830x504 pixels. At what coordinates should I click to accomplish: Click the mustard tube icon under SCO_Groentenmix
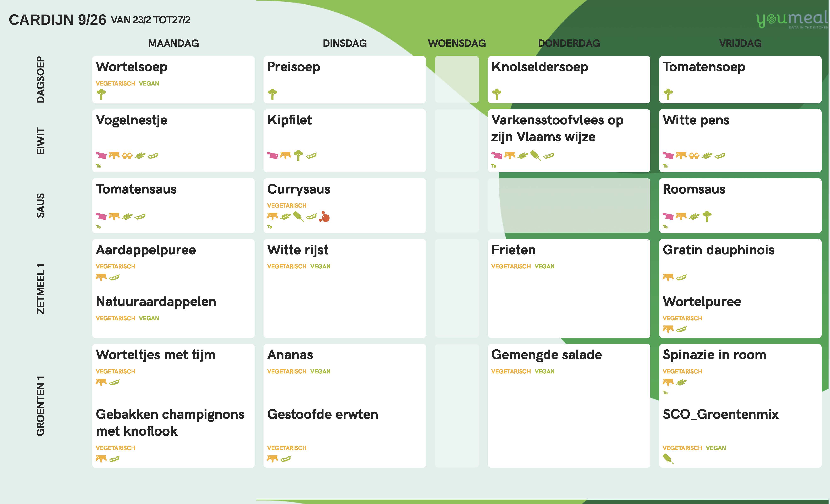click(668, 459)
